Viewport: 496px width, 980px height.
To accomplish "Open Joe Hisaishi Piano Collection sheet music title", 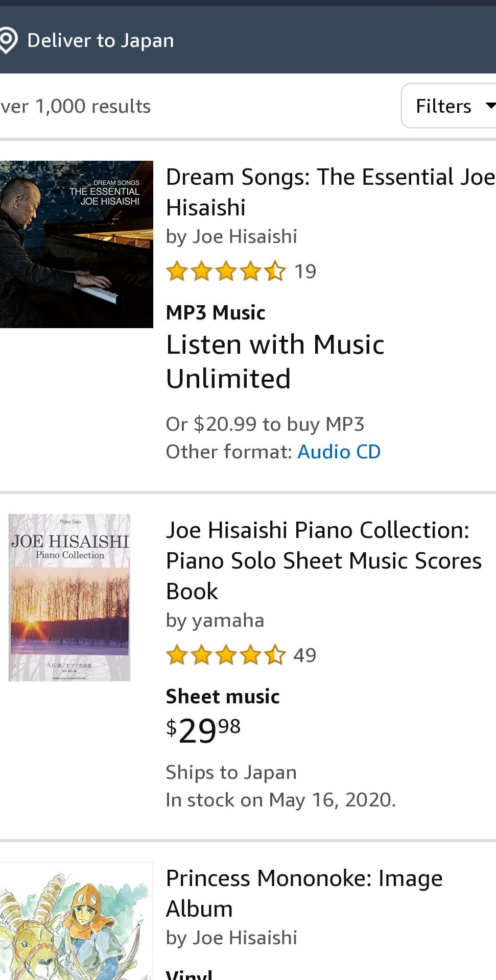I will click(324, 560).
